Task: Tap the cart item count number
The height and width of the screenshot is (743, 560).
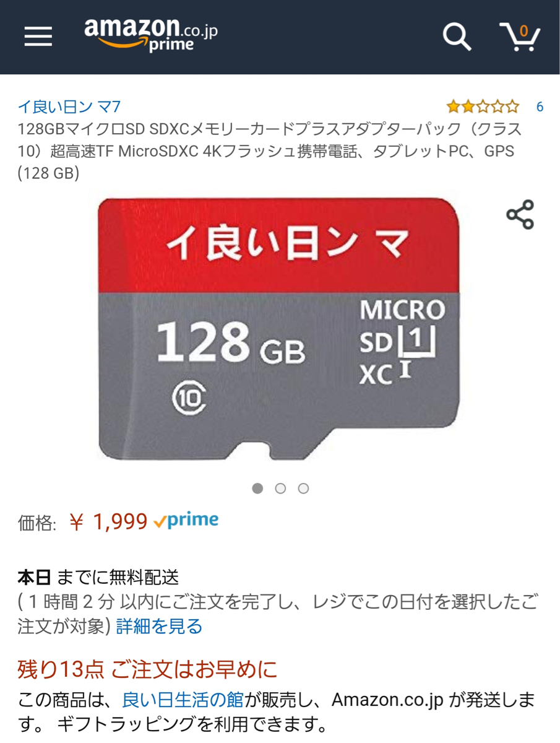Action: tap(524, 31)
